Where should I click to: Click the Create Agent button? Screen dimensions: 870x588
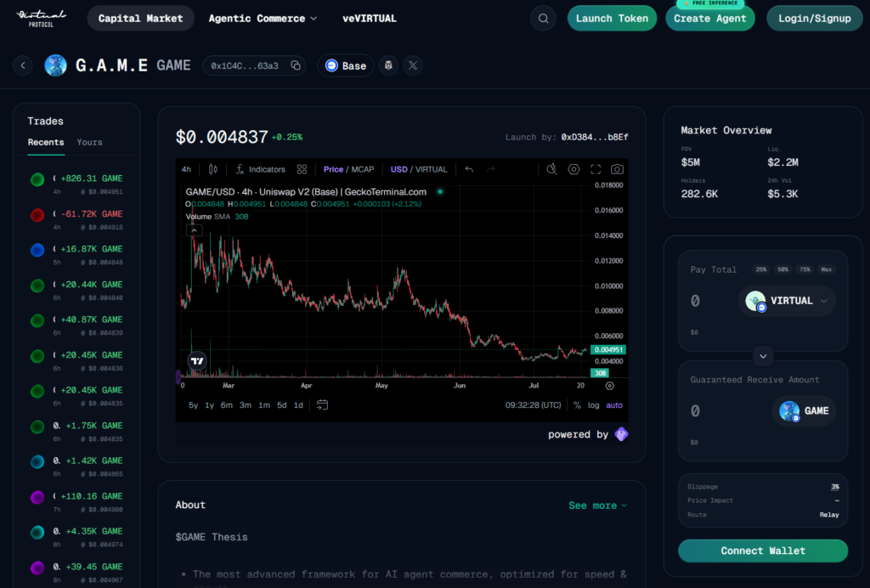coord(709,19)
